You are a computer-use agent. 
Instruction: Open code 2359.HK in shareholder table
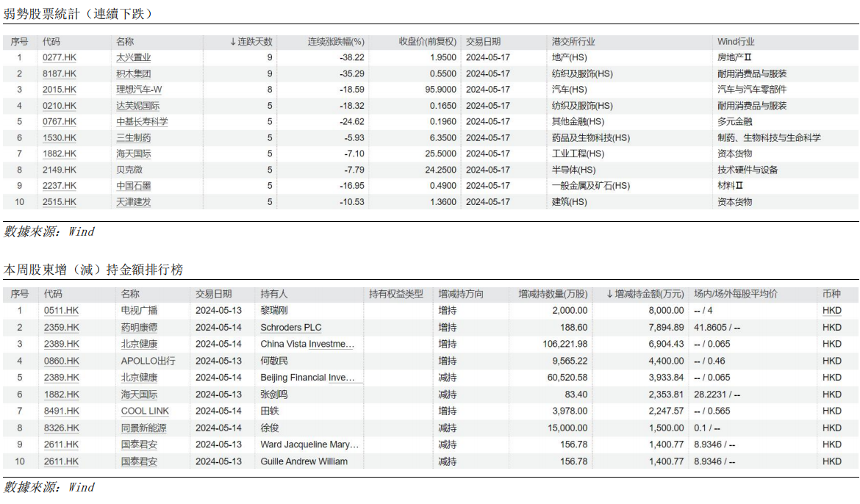tap(62, 328)
